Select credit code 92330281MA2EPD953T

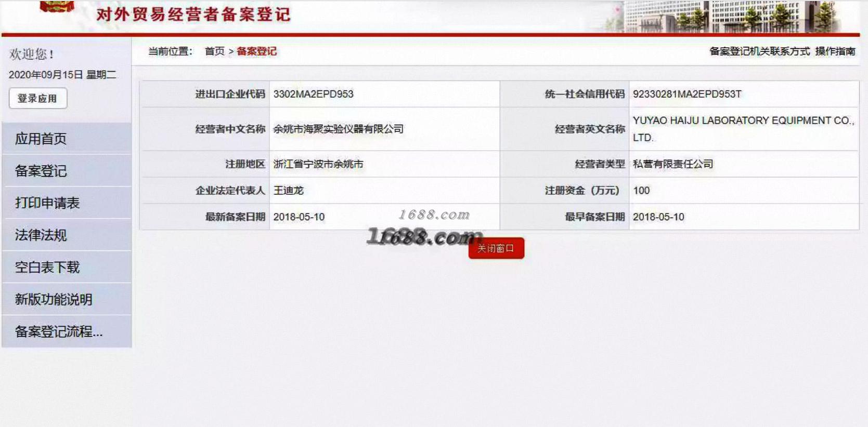tap(687, 94)
